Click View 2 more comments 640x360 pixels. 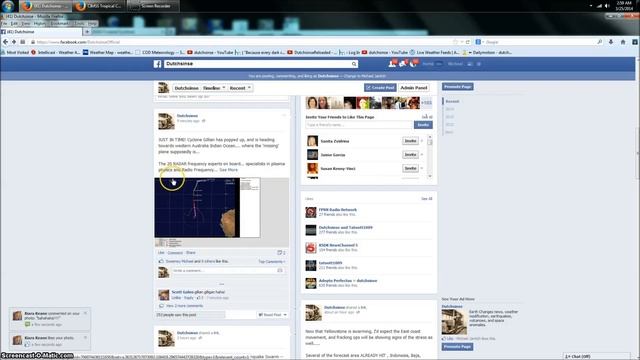point(184,306)
